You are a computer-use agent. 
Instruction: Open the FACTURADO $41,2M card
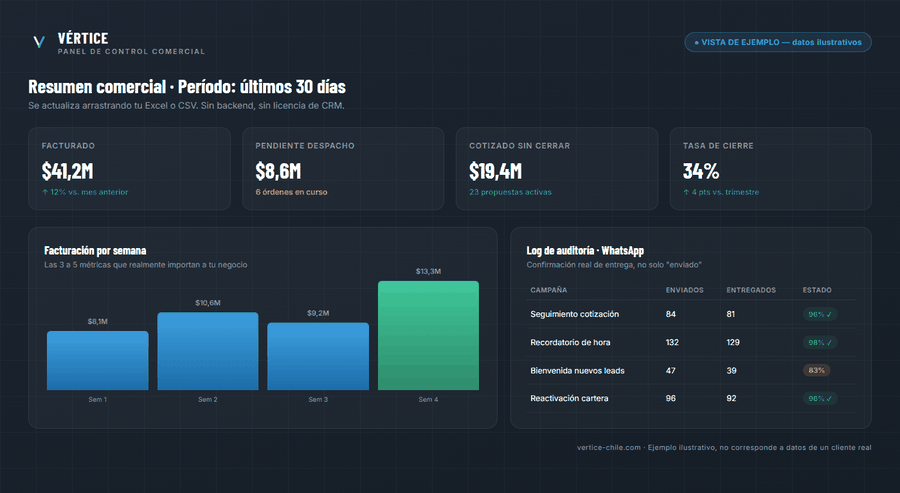click(x=129, y=169)
